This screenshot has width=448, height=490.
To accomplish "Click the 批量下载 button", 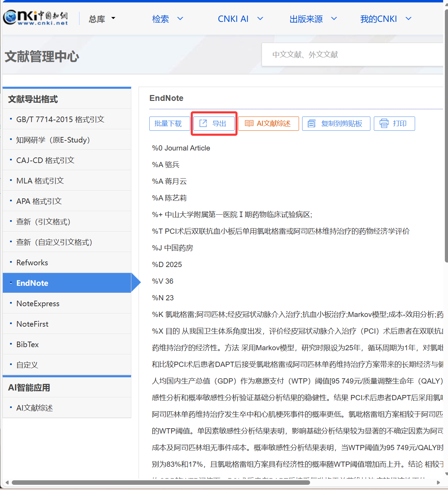I will coord(169,123).
